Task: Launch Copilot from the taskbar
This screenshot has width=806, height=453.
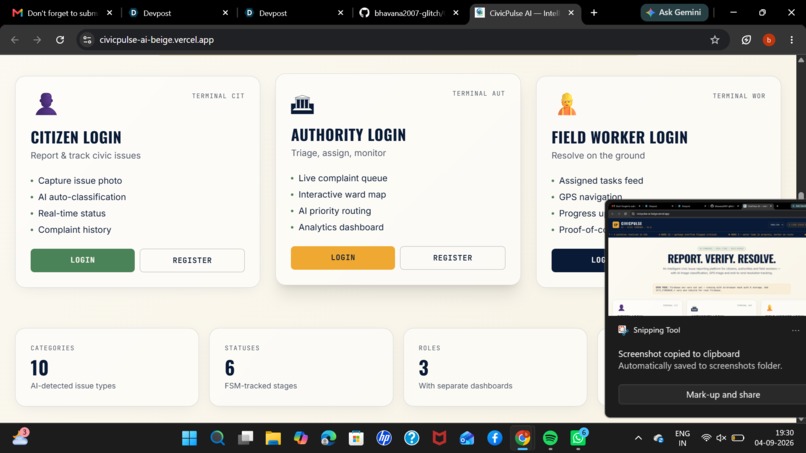Action: (x=301, y=438)
